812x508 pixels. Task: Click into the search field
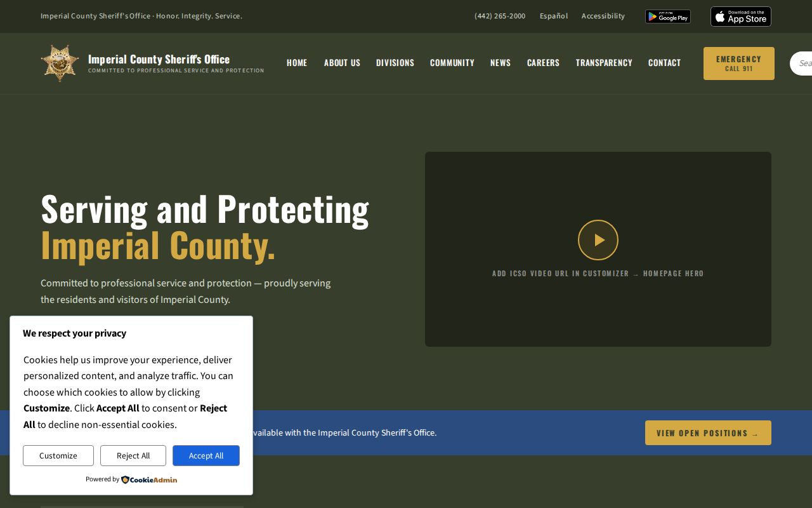[801, 63]
